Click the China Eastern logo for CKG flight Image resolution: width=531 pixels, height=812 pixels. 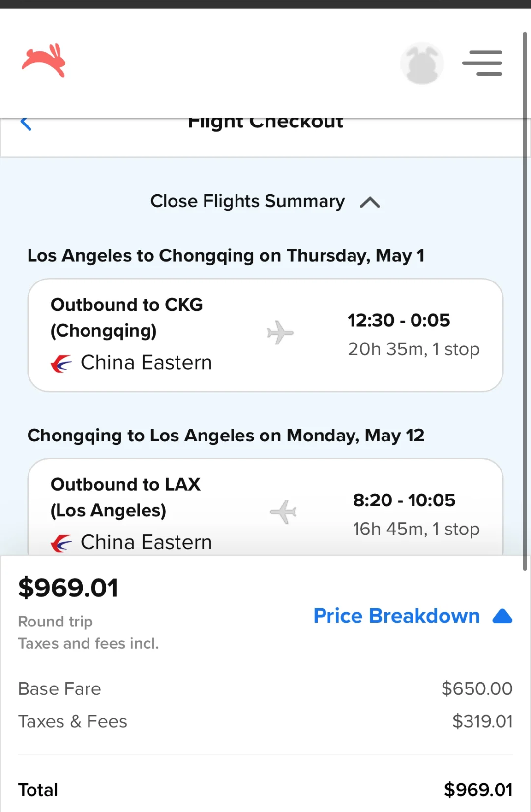coord(61,364)
